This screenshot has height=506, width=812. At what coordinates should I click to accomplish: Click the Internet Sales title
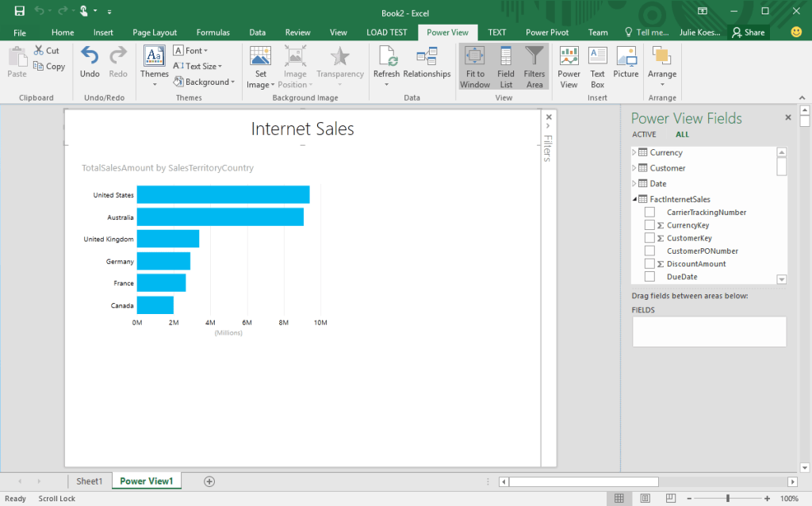[302, 128]
